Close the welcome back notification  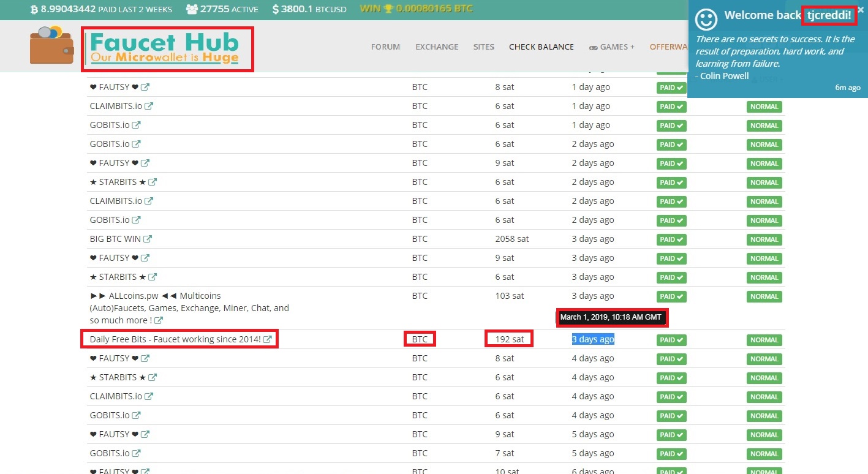point(861,10)
